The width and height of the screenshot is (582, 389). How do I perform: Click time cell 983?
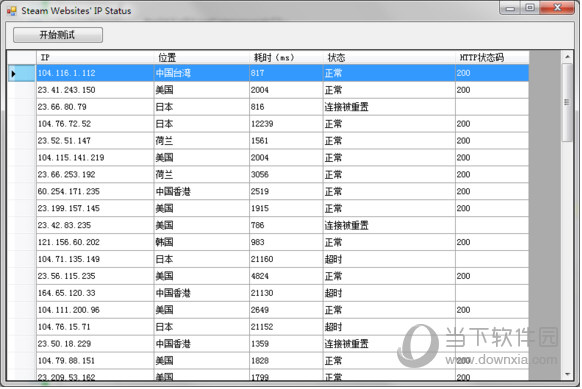point(286,242)
